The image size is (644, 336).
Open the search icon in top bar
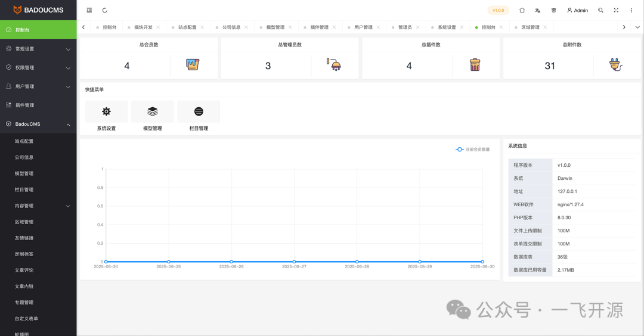coord(600,10)
